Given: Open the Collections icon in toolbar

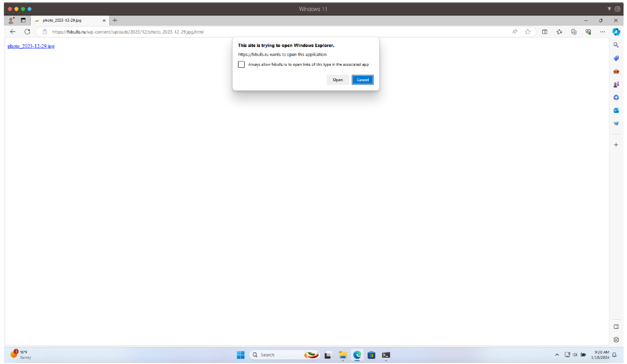Looking at the screenshot, I should (574, 32).
